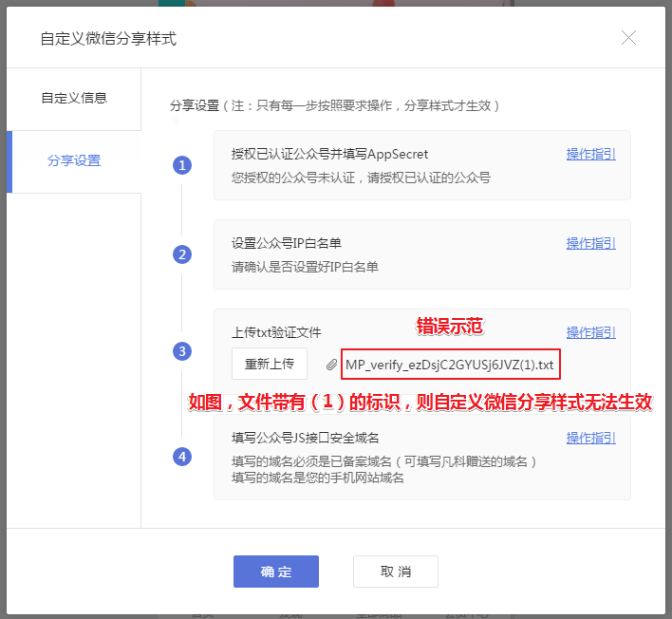Close the 自定义微信分享样式 dialog
This screenshot has height=619, width=672.
tap(628, 38)
